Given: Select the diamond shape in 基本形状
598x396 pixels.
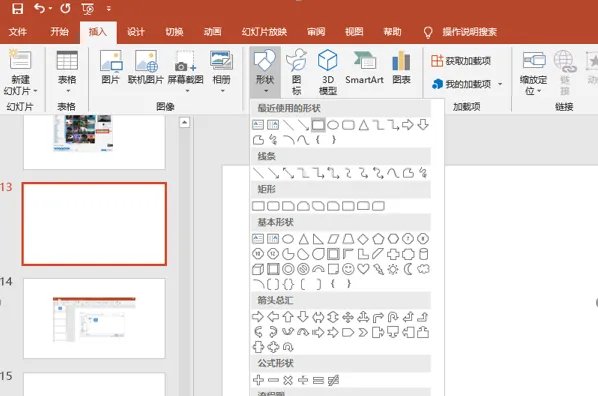Looking at the screenshot, I should [363, 239].
